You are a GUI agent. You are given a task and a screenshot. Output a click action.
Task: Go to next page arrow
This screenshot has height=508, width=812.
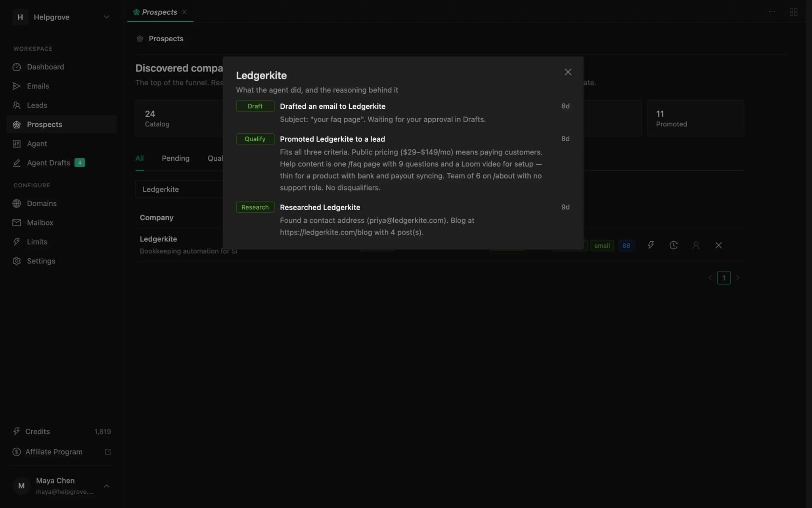tap(737, 278)
